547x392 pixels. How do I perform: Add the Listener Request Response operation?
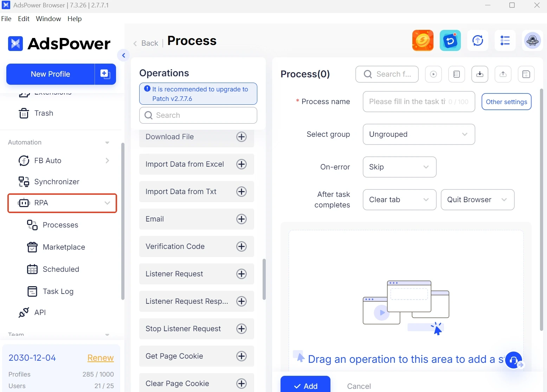click(242, 301)
